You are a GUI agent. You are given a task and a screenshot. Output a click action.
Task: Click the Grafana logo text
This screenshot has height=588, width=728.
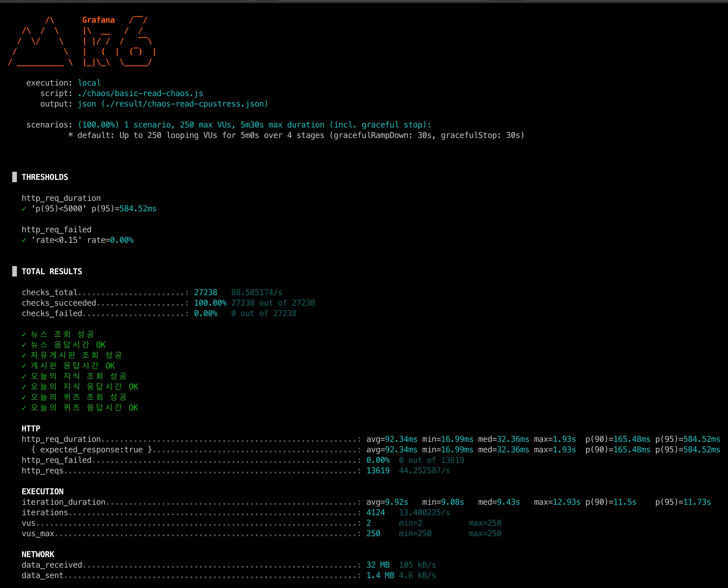click(x=98, y=20)
